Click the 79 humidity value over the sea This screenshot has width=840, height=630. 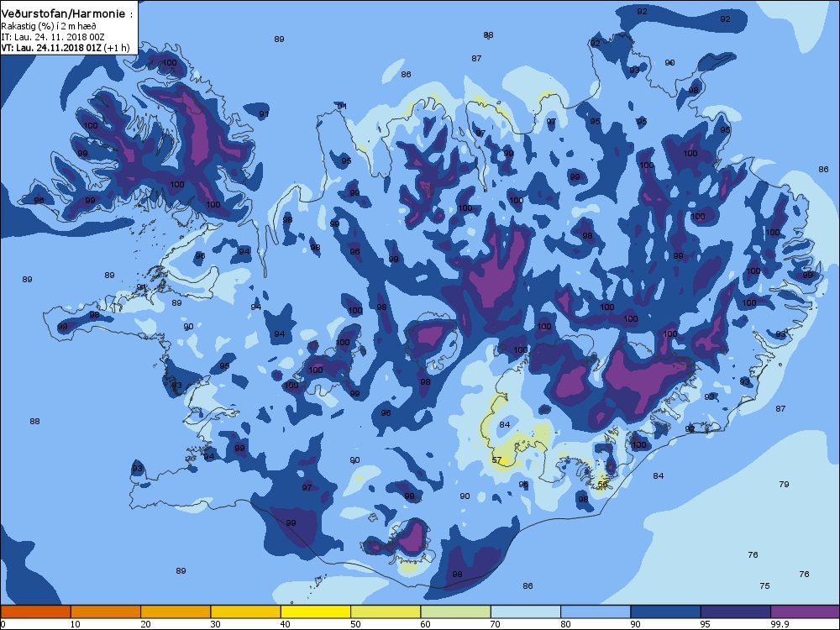click(x=784, y=485)
